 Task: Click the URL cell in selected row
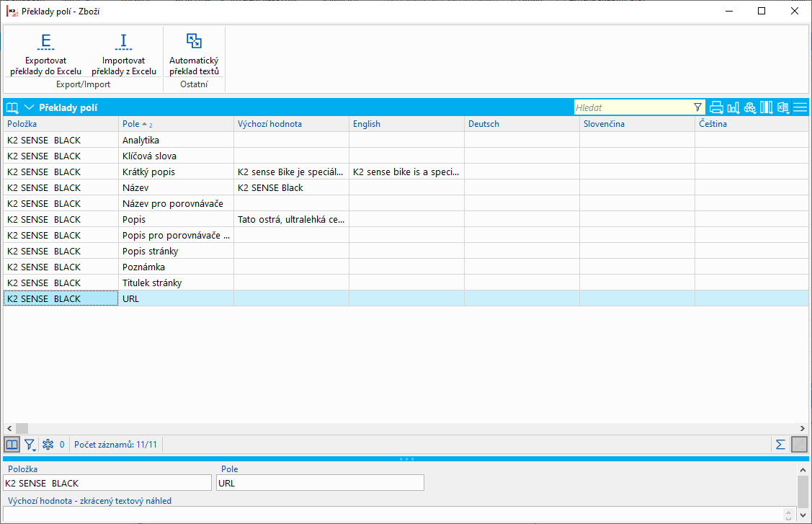(x=176, y=298)
